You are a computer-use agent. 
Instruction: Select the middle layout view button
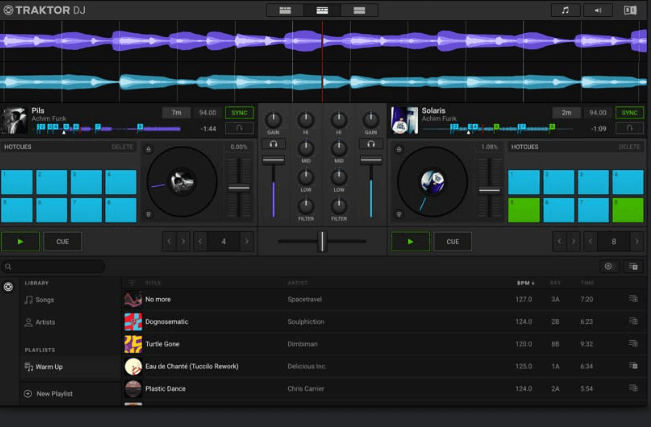[322, 10]
